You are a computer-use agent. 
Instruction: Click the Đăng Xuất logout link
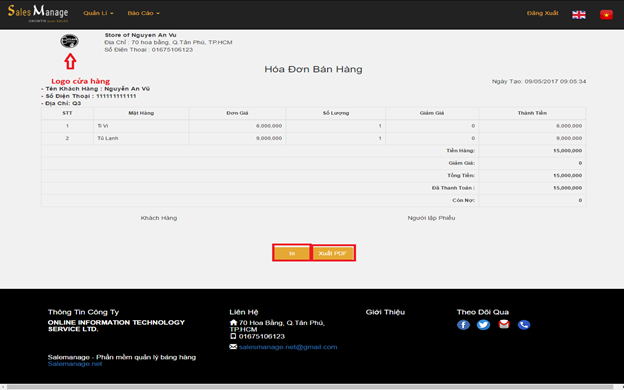(542, 13)
